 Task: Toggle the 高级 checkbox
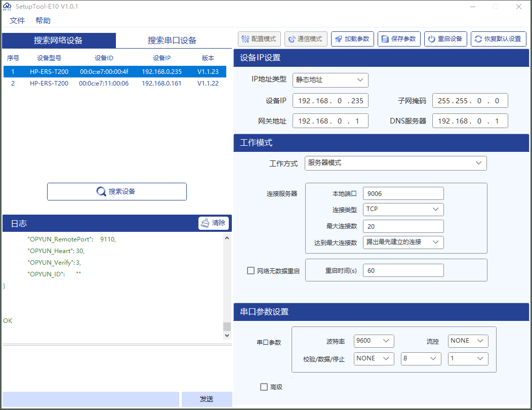264,387
